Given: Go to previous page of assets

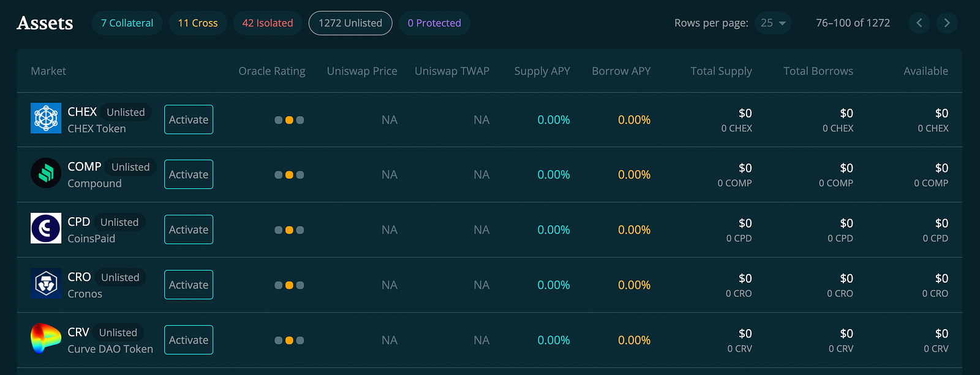Looking at the screenshot, I should 919,23.
